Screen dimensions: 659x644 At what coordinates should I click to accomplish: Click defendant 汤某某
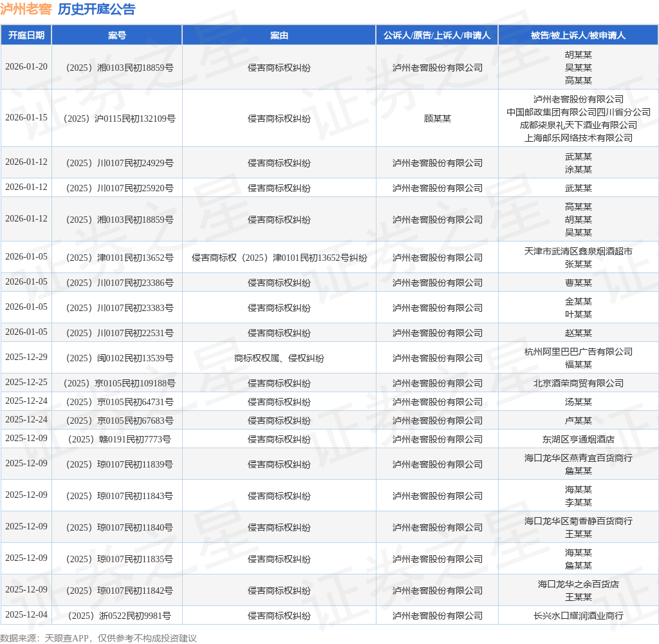click(579, 402)
